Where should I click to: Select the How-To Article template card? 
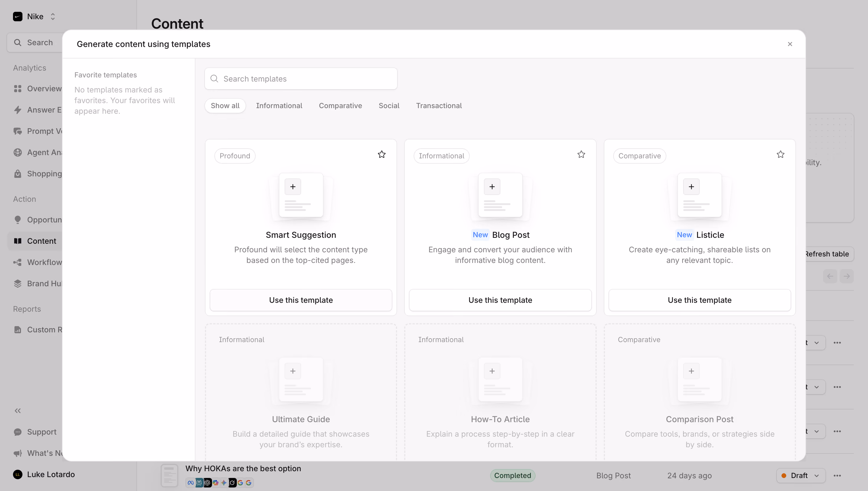pos(500,392)
